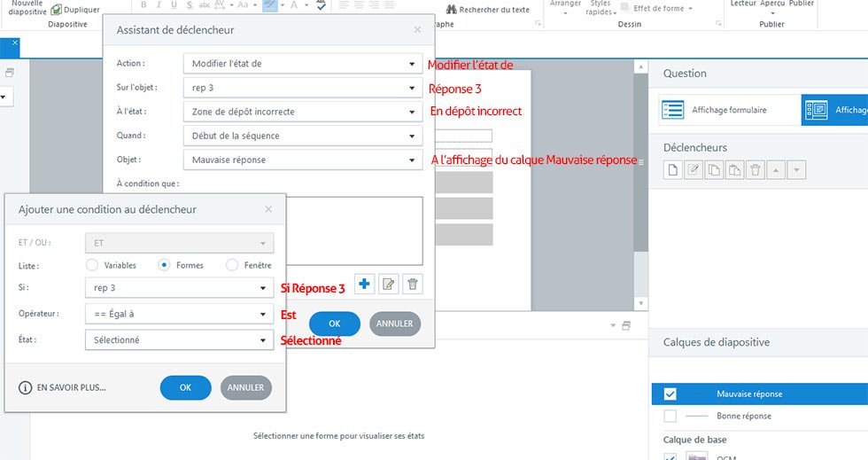This screenshot has height=460, width=868.
Task: Click the add condition plus icon
Action: click(x=365, y=284)
